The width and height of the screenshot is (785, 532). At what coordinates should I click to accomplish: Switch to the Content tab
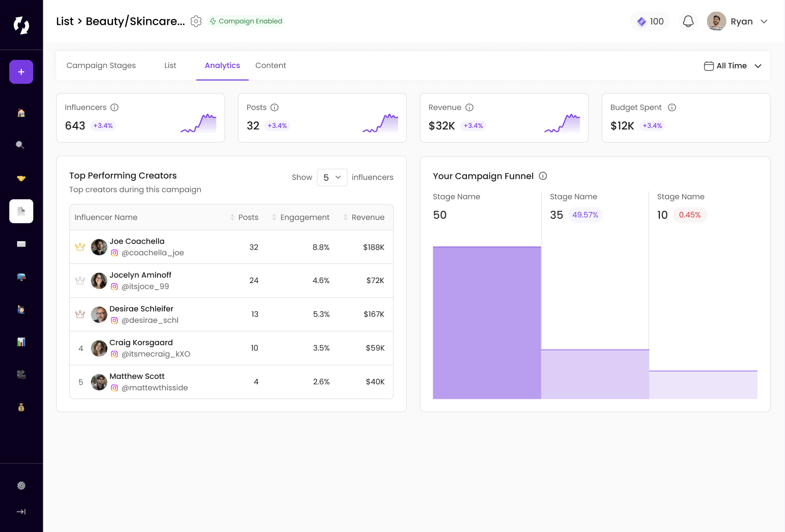coord(270,66)
